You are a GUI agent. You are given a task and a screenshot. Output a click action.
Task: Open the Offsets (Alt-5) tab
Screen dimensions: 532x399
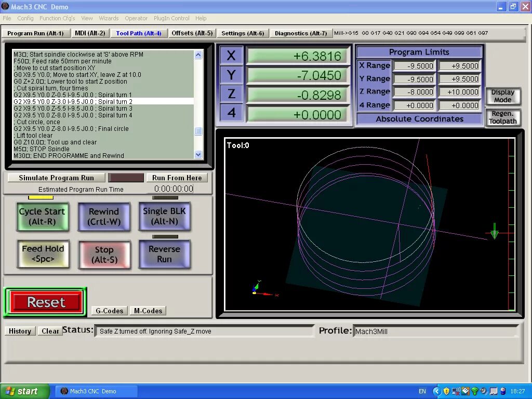point(192,33)
